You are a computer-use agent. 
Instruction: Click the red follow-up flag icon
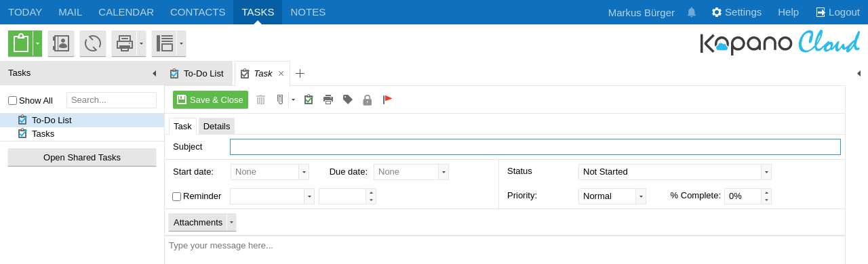tap(387, 100)
